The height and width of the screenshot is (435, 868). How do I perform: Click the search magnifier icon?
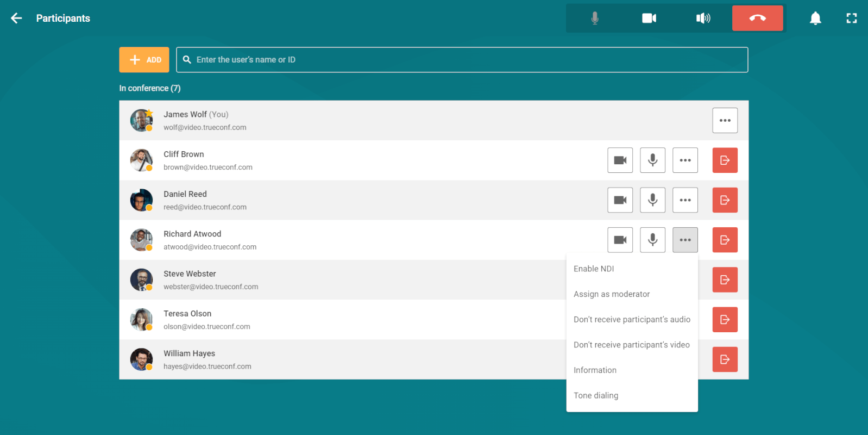187,60
